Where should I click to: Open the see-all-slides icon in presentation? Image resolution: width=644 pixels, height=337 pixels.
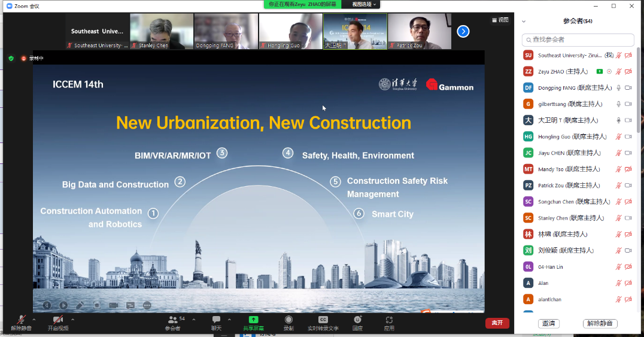point(97,305)
